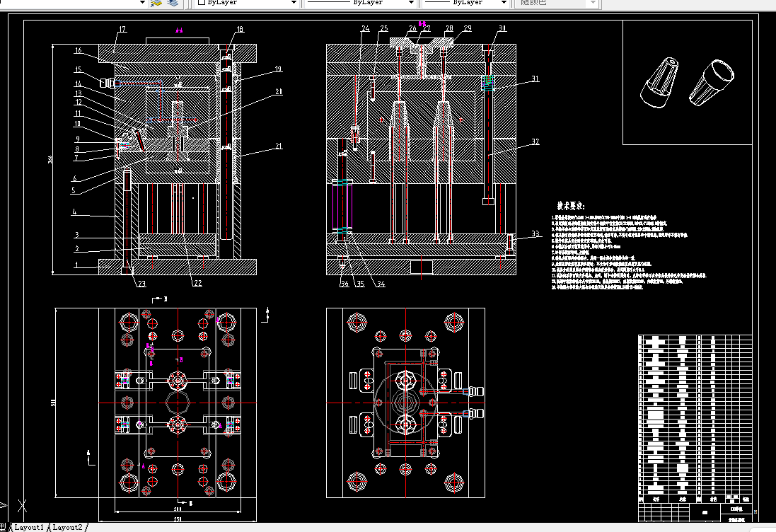Switch to the Layout2 tab

pyautogui.click(x=67, y=528)
